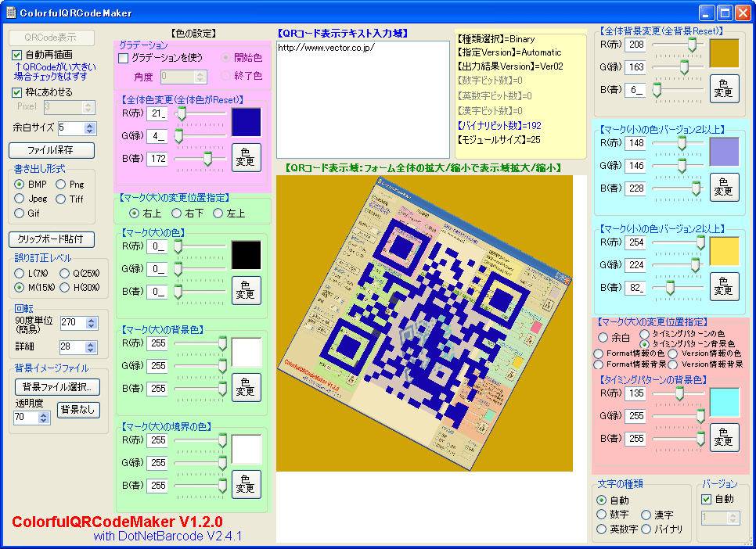The height and width of the screenshot is (549, 756).
Task: Select 漢字 character type
Action: (646, 515)
